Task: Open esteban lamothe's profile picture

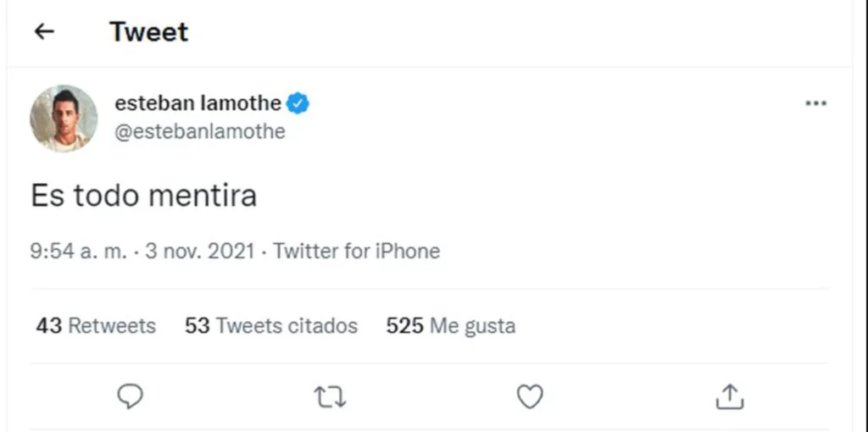Action: point(64,118)
